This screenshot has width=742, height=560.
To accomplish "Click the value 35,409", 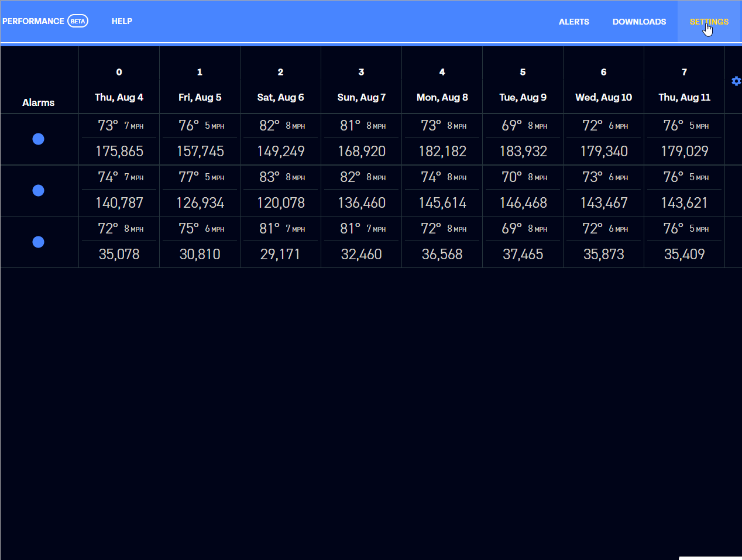I will pos(685,255).
